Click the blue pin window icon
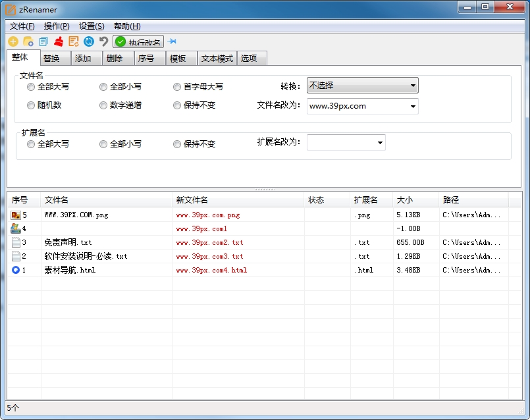Screen dimensions: 530x420 [x=172, y=41]
